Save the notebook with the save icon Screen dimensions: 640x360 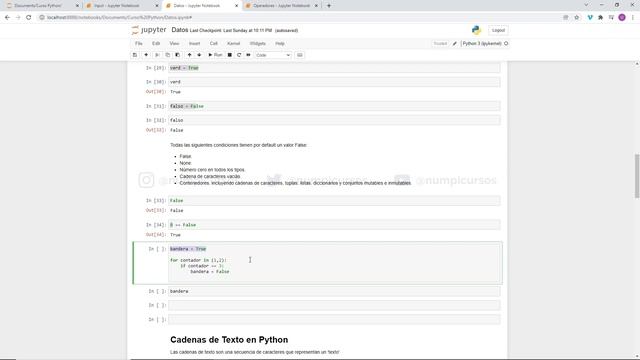(135, 55)
